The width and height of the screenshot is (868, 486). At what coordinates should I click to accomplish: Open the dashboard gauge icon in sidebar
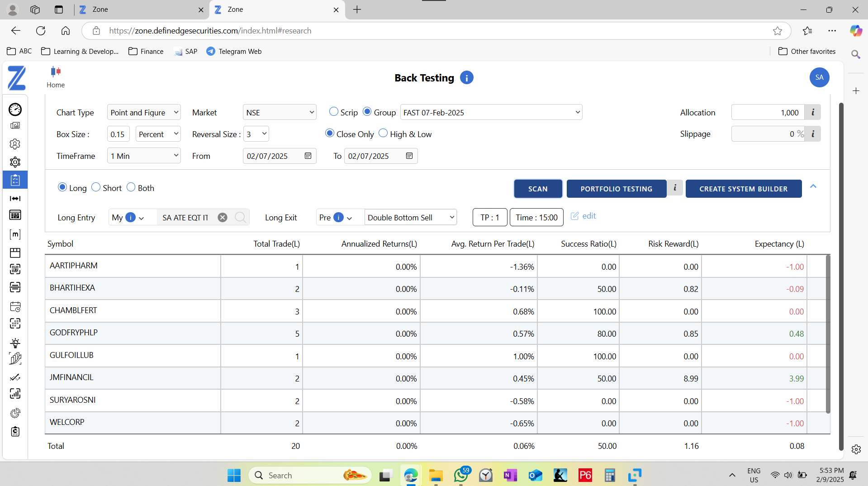pyautogui.click(x=15, y=109)
